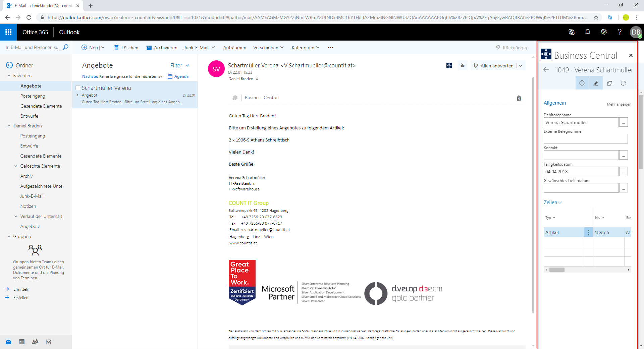Reload the browser page
This screenshot has height=349, width=644.
click(29, 17)
